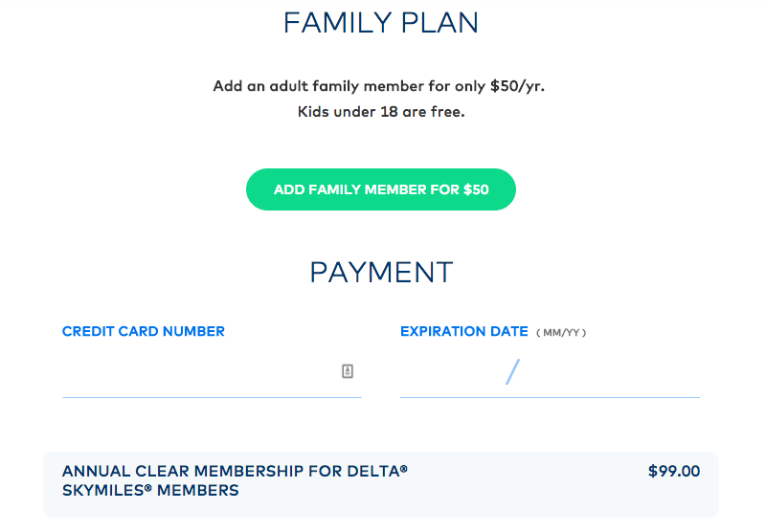Click the 'SkyMiles® Members' text line
Viewport: 766px width, 532px height.
click(150, 490)
